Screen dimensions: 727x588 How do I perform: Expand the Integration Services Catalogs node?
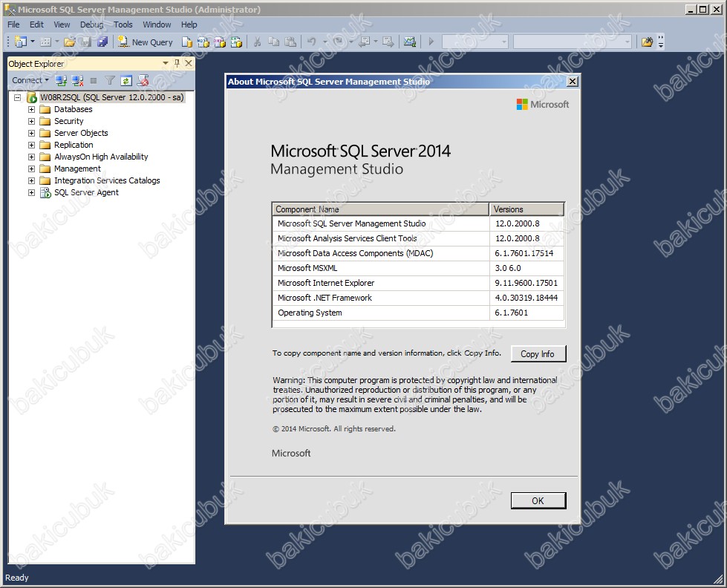point(31,180)
